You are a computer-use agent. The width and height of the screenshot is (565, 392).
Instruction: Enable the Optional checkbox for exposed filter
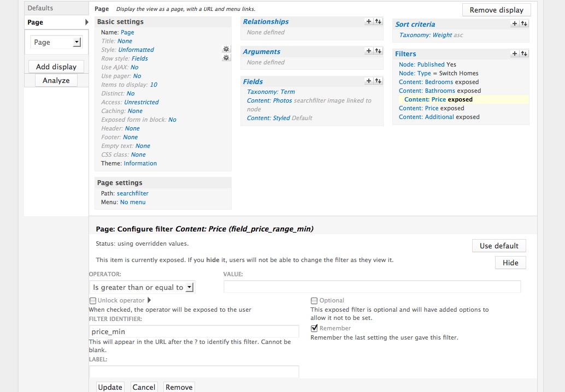pyautogui.click(x=314, y=300)
